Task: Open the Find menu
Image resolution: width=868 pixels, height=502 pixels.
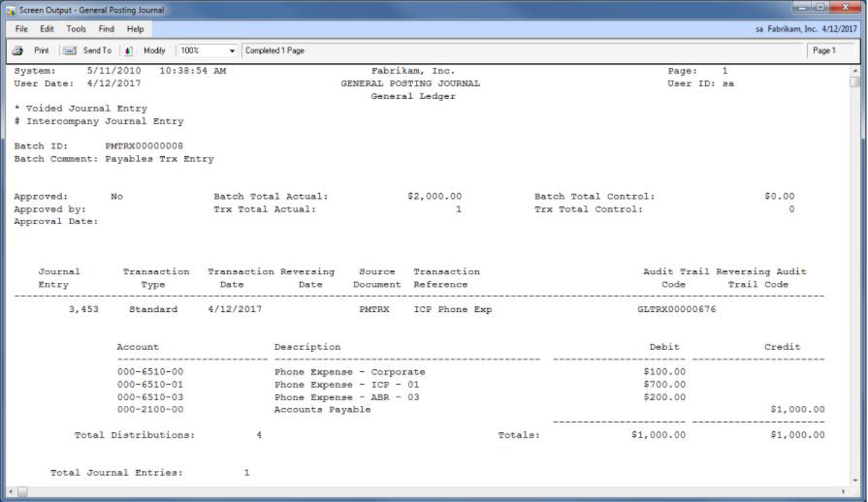Action: point(106,29)
